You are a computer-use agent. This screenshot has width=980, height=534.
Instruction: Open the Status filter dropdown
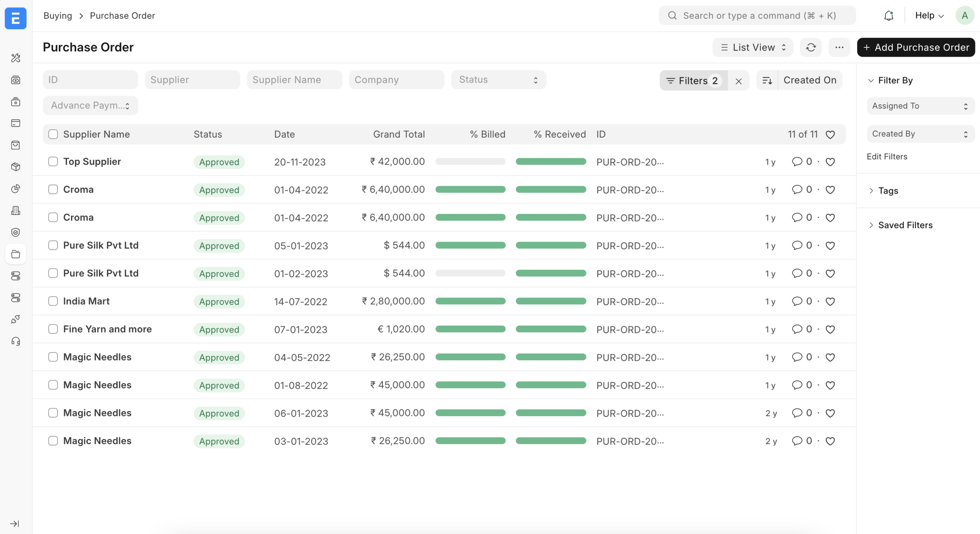498,80
